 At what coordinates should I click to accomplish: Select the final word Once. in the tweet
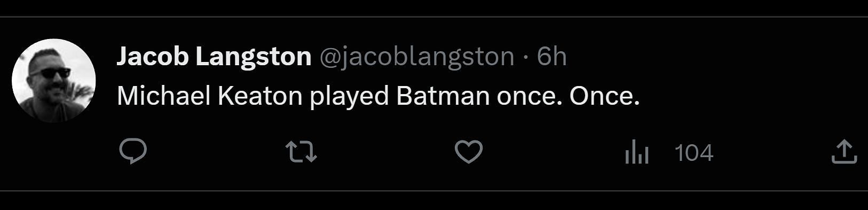(604, 96)
